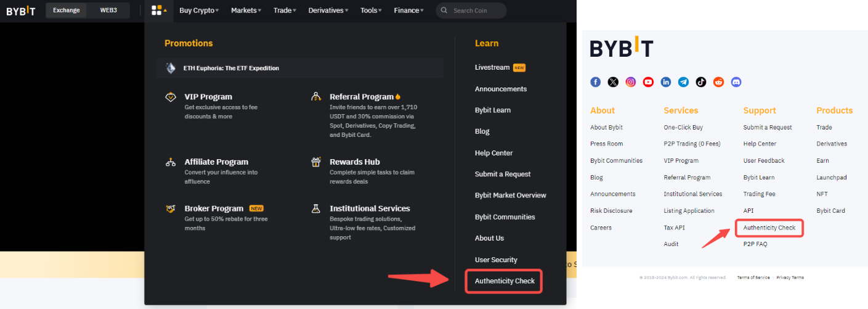Open Bybit Card in the footer Products

[x=830, y=211]
